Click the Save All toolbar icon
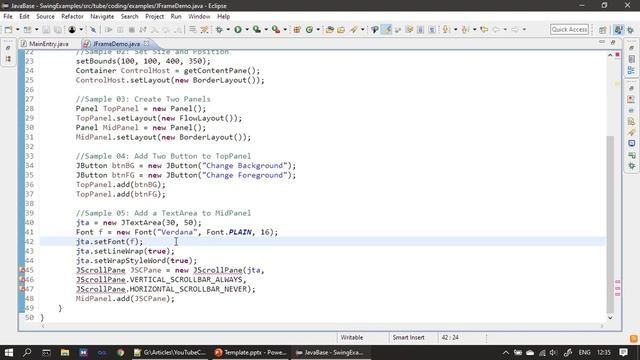The image size is (640, 360). coord(58,29)
